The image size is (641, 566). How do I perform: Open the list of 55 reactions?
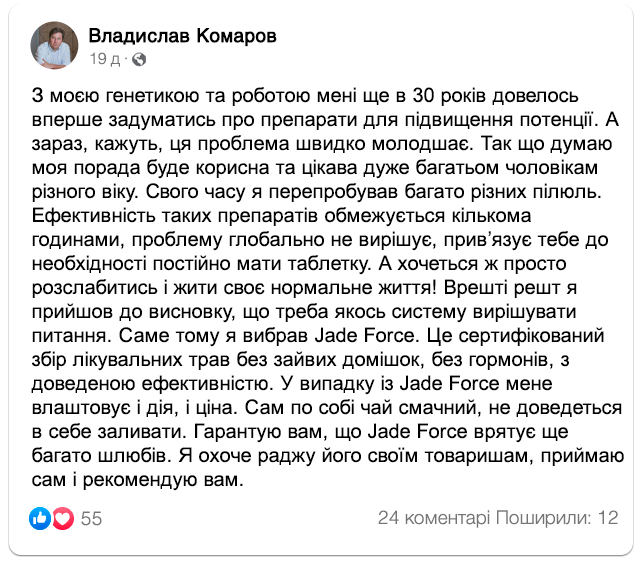click(92, 518)
